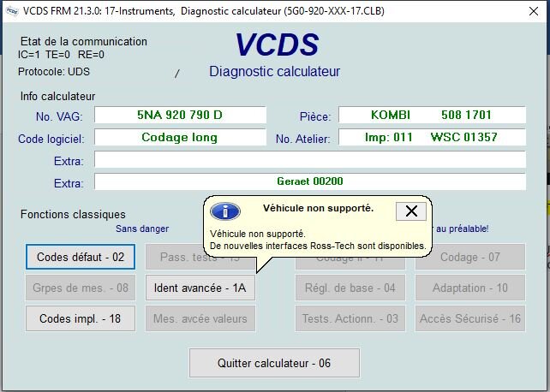The width and height of the screenshot is (550, 392).
Task: Click the Extra field Geraet 00200
Action: 310,181
